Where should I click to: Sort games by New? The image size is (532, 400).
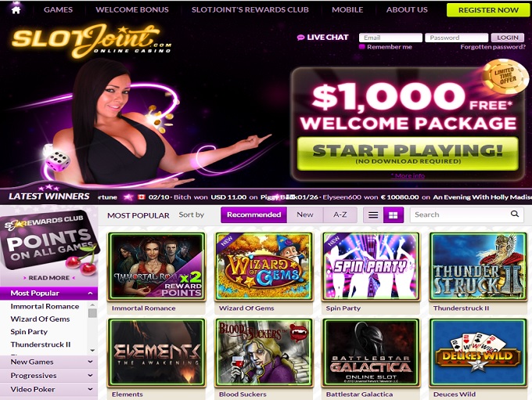(x=305, y=215)
